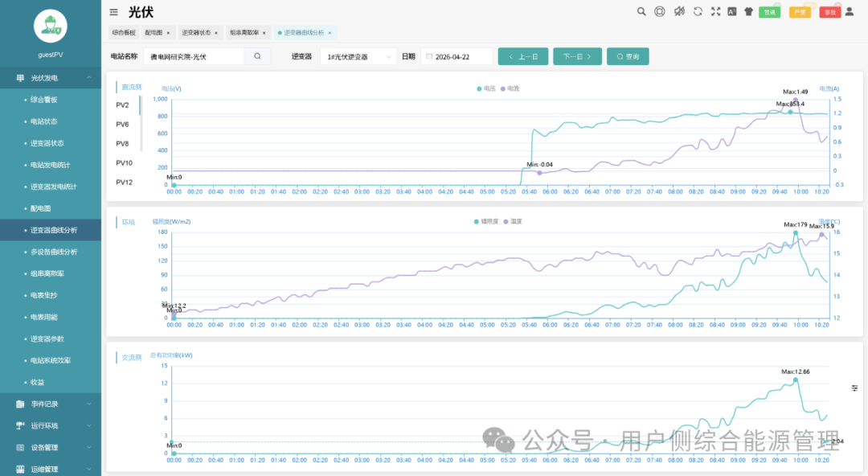Close the 组串离散率 tab
The height and width of the screenshot is (476, 868).
click(x=264, y=33)
